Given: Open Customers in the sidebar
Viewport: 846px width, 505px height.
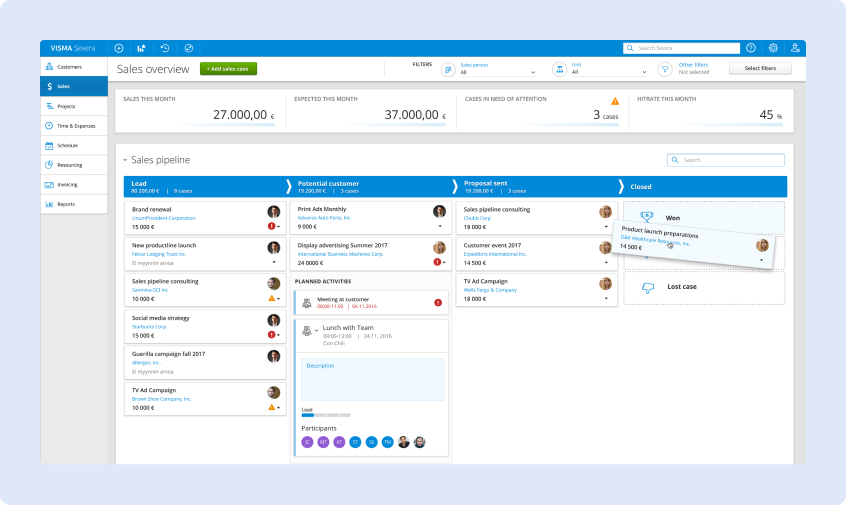Looking at the screenshot, I should point(74,67).
